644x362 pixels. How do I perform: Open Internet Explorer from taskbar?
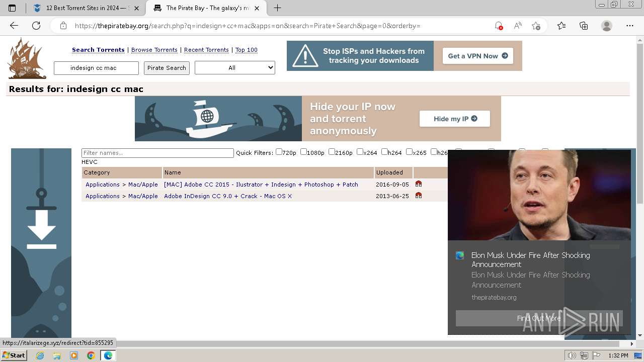[40, 355]
